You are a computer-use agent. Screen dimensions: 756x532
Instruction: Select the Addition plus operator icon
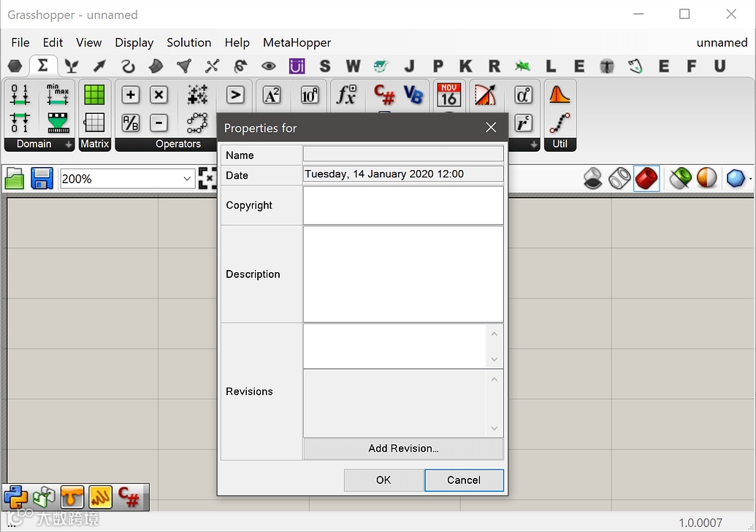[131, 94]
